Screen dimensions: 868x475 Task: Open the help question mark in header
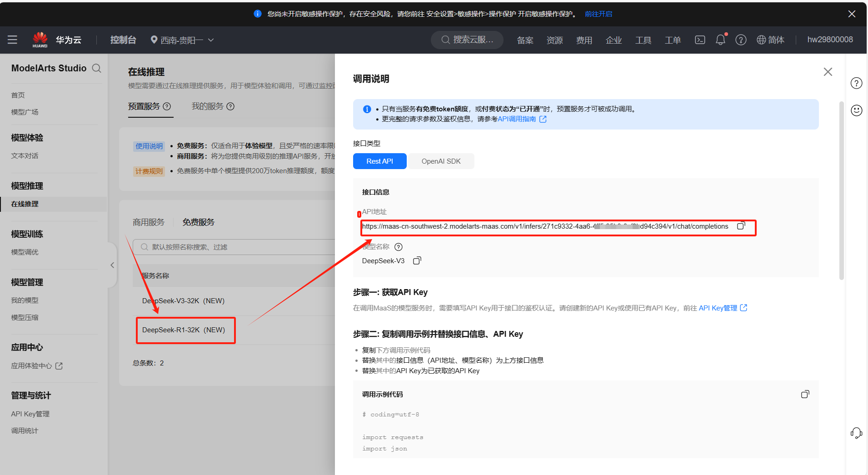pos(741,40)
